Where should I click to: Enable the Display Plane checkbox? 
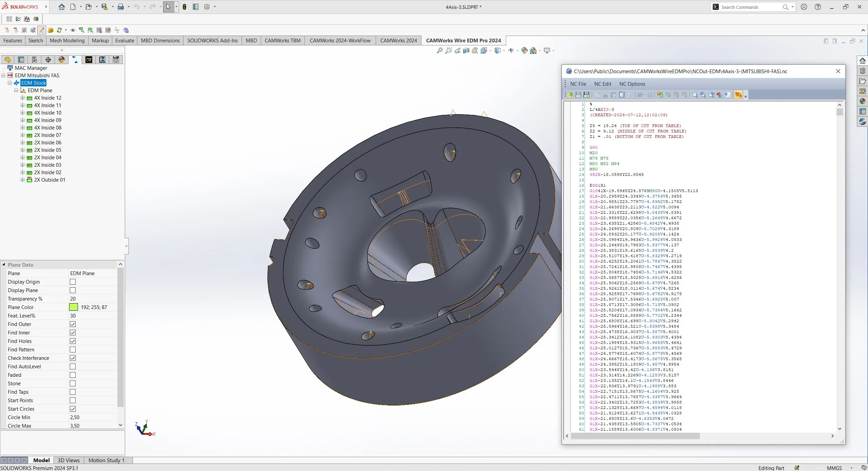click(73, 290)
